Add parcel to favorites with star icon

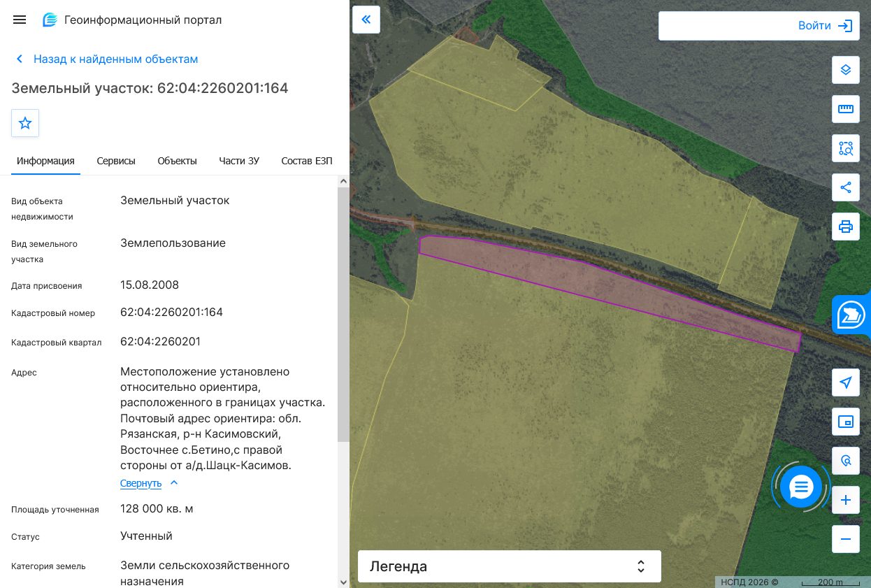[x=25, y=123]
